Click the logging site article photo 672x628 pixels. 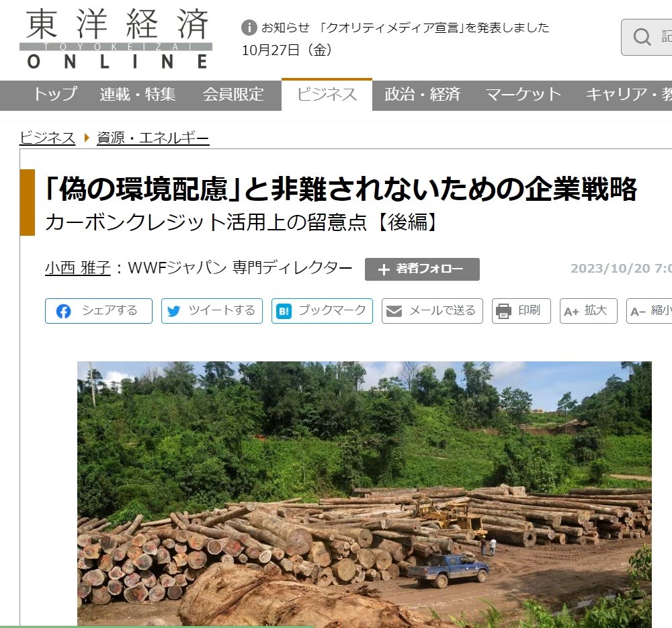(x=364, y=494)
